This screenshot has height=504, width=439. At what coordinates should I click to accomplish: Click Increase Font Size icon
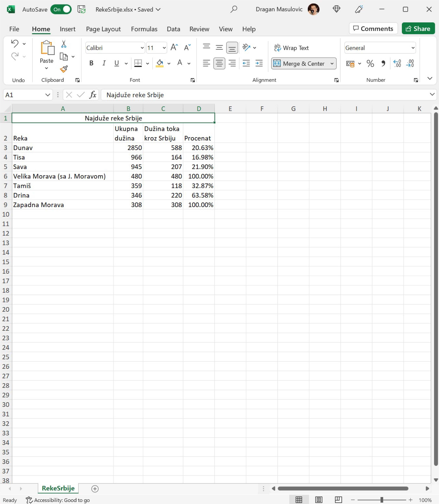click(174, 47)
